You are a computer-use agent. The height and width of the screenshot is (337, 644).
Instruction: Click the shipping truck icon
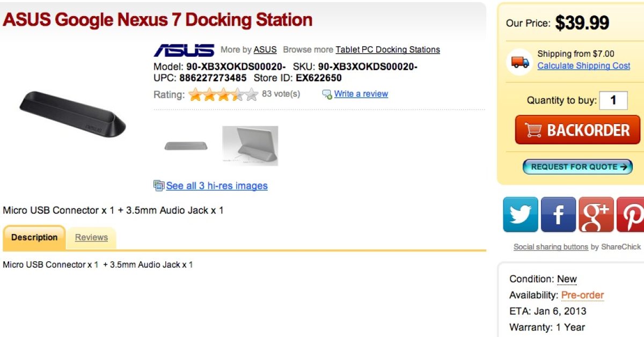pos(519,62)
